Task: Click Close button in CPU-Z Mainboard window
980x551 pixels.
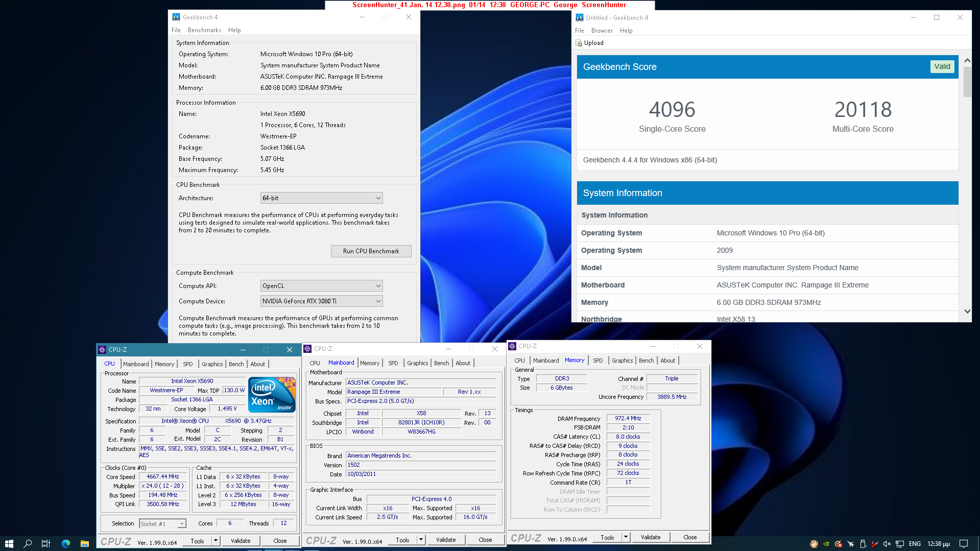Action: pos(485,540)
